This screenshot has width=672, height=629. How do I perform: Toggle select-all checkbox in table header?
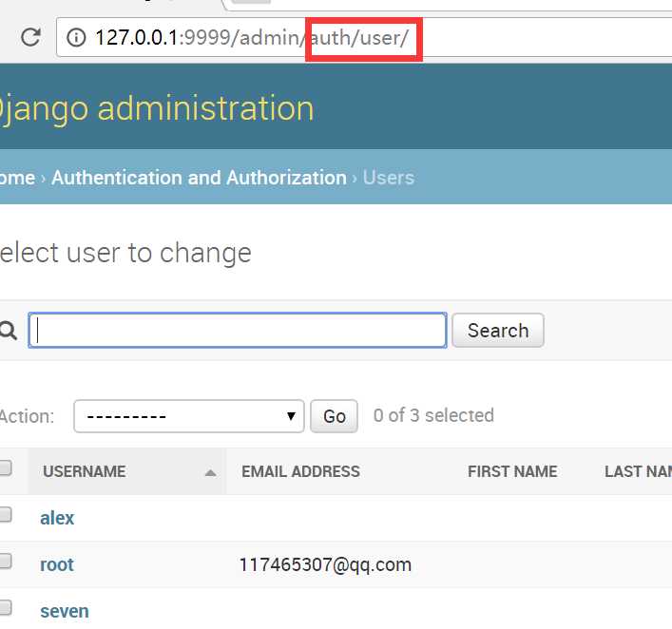coord(5,467)
